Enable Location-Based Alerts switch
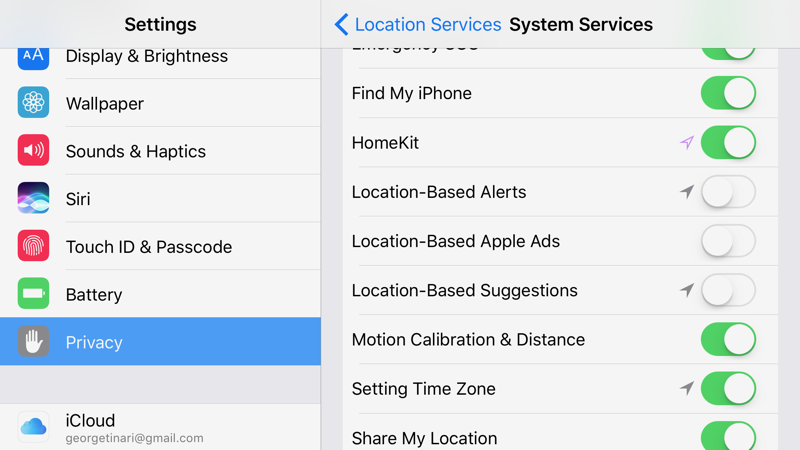Viewport: 800px width, 450px height. 728,192
